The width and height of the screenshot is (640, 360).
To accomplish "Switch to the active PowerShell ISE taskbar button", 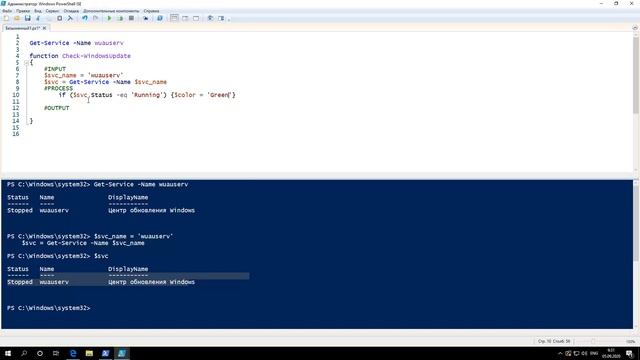I will [x=122, y=353].
